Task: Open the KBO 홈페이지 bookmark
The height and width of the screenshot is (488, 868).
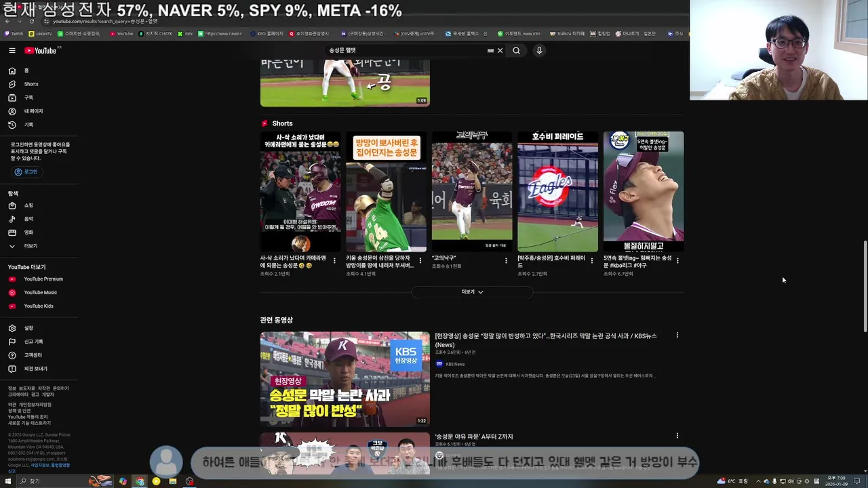Action: [267, 33]
